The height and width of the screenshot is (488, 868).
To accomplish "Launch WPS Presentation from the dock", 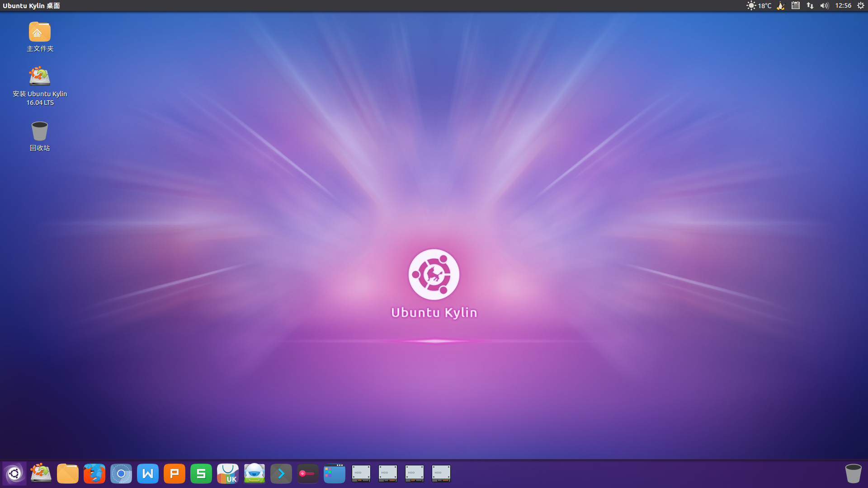I will tap(175, 473).
